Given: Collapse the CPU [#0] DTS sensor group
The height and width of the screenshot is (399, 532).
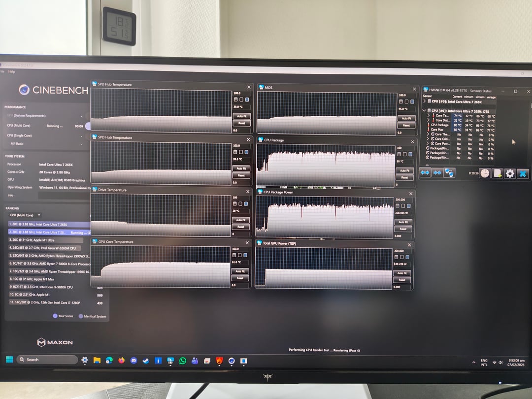Looking at the screenshot, I should (425, 110).
